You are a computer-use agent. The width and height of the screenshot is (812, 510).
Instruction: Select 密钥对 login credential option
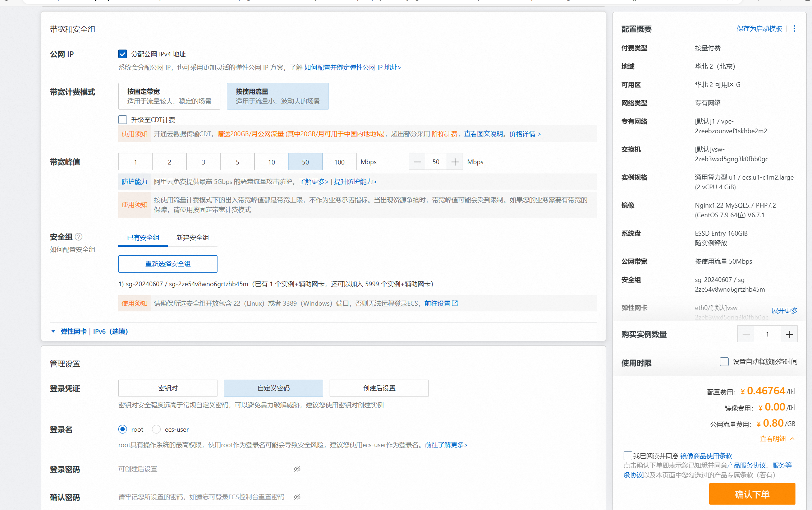click(168, 388)
